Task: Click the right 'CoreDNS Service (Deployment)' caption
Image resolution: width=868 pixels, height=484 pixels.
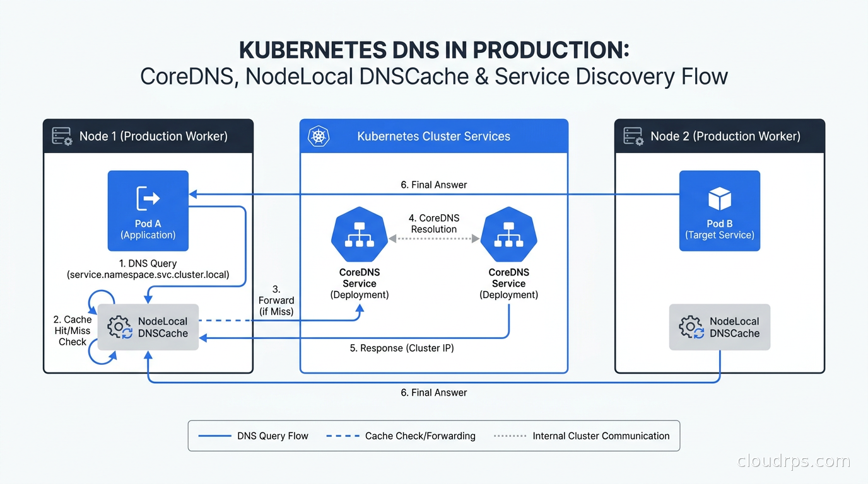Action: (x=508, y=284)
